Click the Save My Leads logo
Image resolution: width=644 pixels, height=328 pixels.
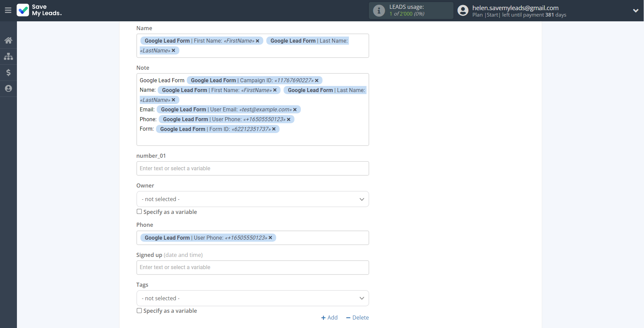(x=39, y=10)
